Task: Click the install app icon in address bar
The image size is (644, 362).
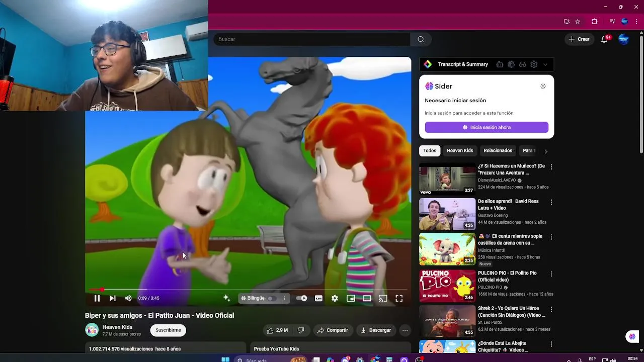Action: point(567,22)
